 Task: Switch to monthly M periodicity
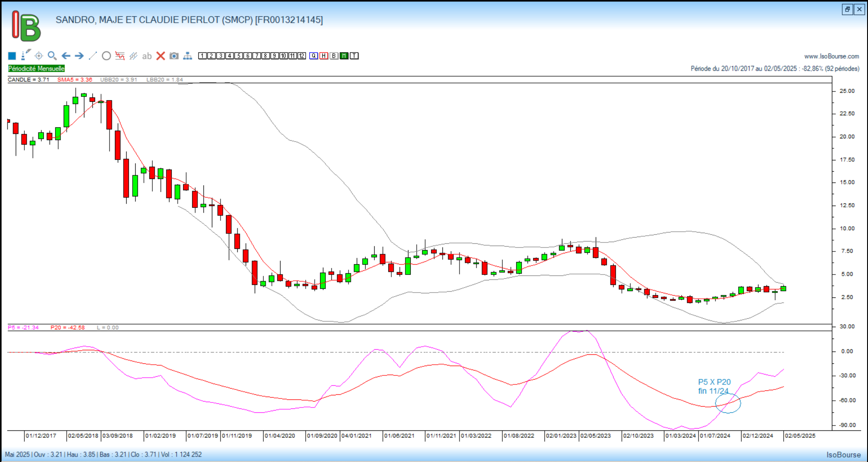[344, 56]
